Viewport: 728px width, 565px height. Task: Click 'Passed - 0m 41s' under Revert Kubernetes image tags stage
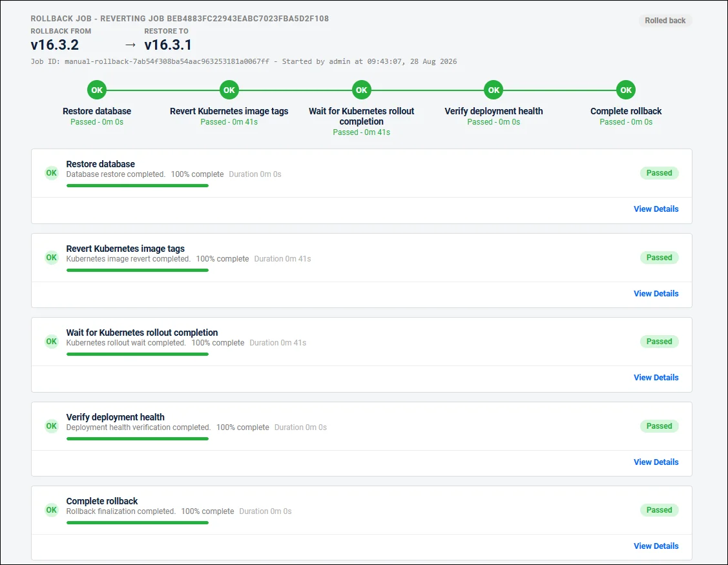(x=229, y=122)
